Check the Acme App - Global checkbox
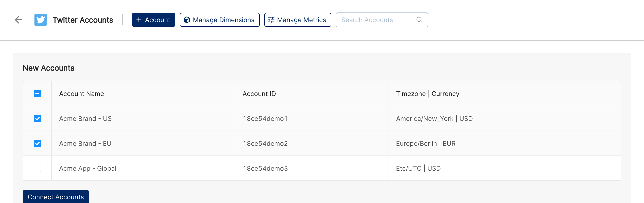Image resolution: width=644 pixels, height=203 pixels. tap(37, 168)
